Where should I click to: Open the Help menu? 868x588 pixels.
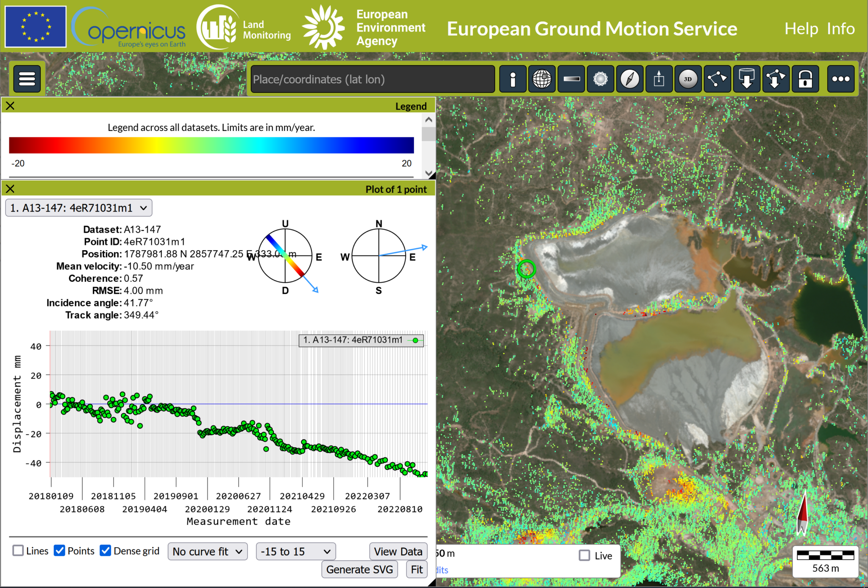click(801, 29)
